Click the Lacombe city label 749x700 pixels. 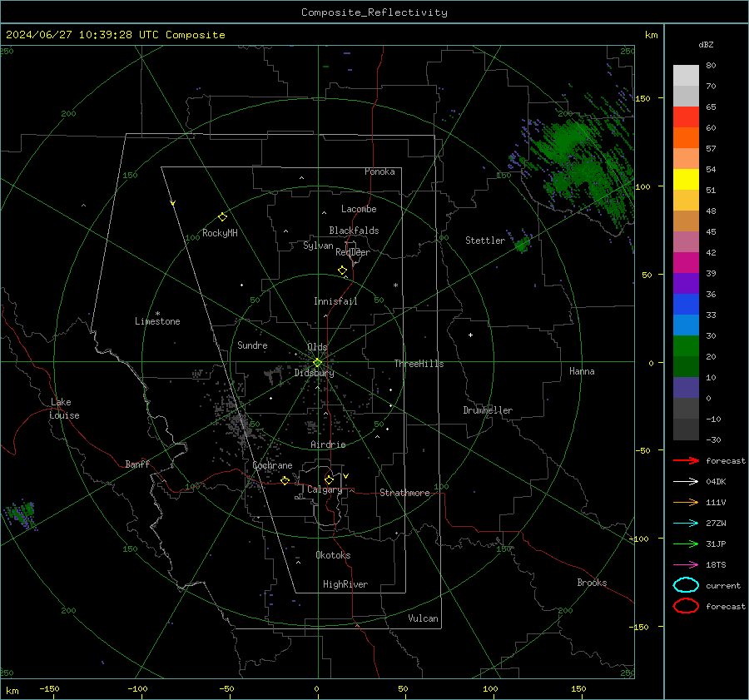click(359, 209)
